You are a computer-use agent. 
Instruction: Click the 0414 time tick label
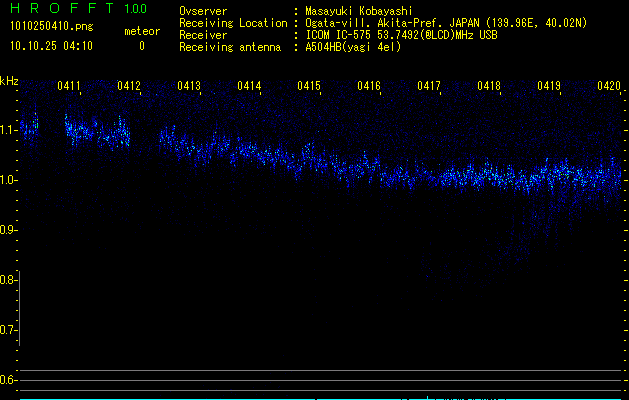(x=249, y=87)
